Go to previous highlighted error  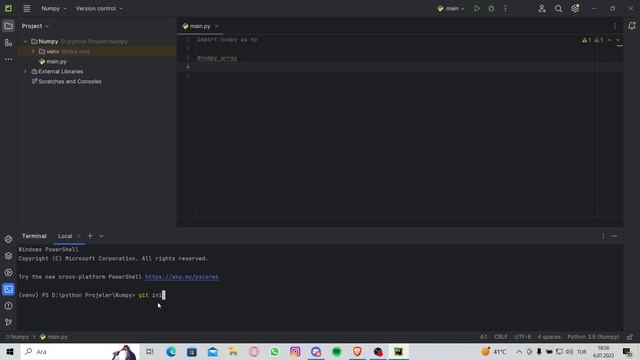tap(609, 40)
